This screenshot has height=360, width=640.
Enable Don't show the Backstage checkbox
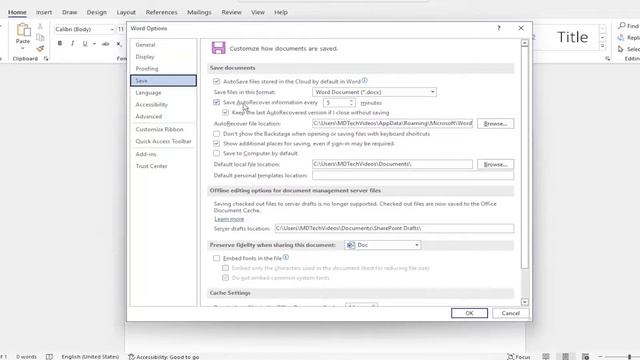[216, 134]
